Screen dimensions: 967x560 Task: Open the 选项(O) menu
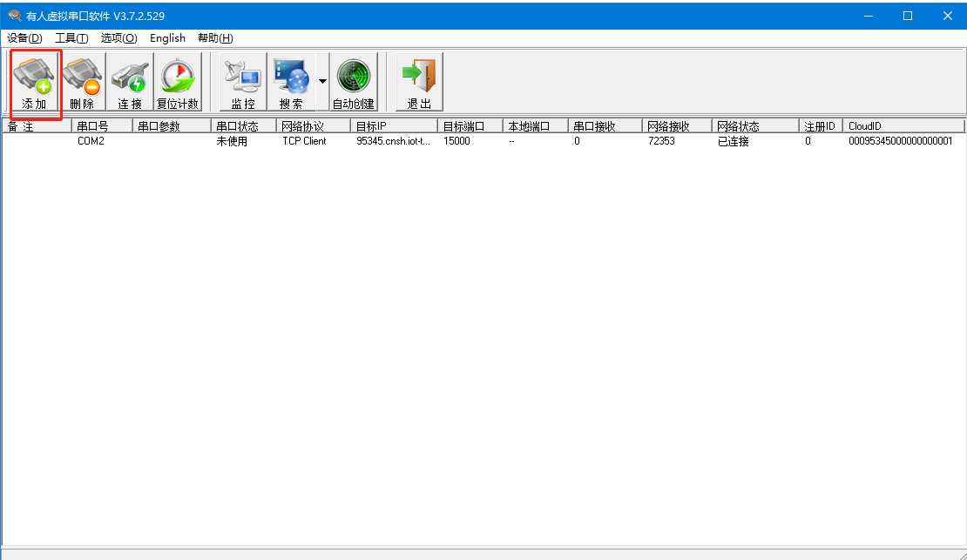pos(118,37)
